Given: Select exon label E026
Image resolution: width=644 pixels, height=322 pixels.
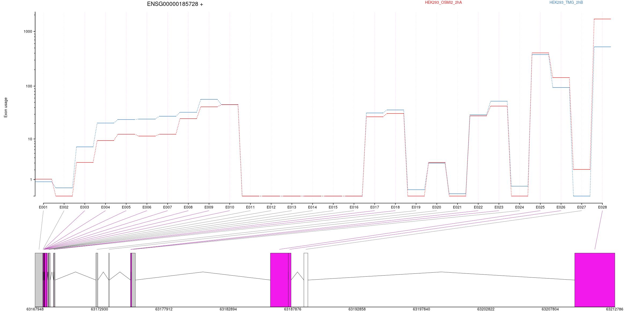Looking at the screenshot, I should click(x=561, y=207).
